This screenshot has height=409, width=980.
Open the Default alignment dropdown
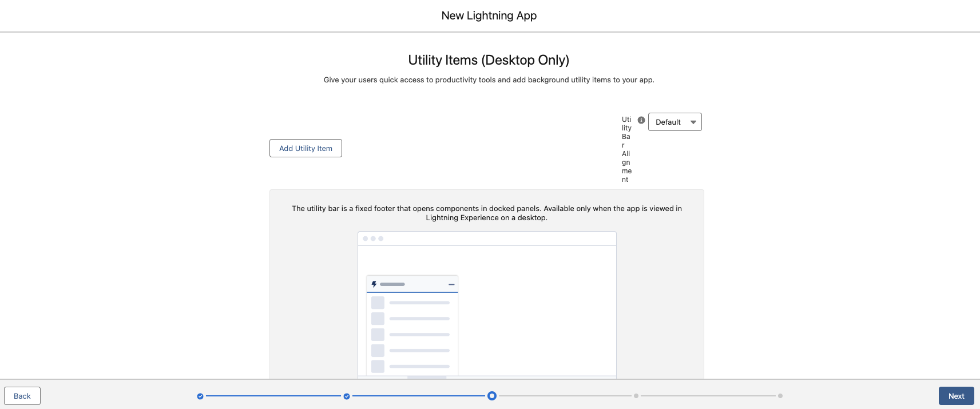click(x=675, y=122)
